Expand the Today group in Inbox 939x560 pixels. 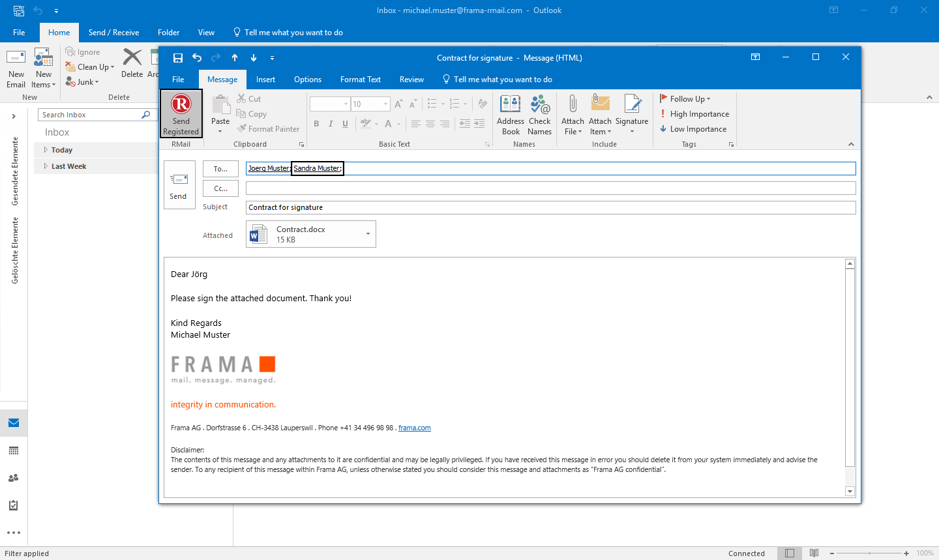click(46, 150)
